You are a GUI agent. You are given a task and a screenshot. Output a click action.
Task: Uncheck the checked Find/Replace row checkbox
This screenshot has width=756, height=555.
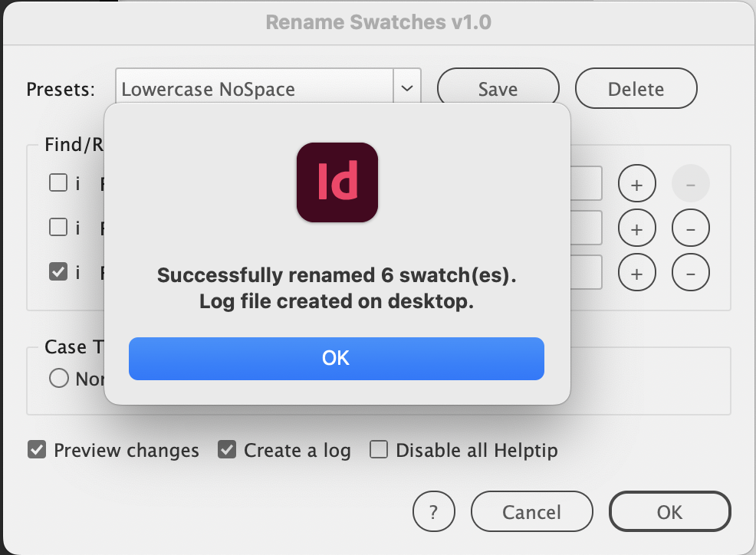58,271
